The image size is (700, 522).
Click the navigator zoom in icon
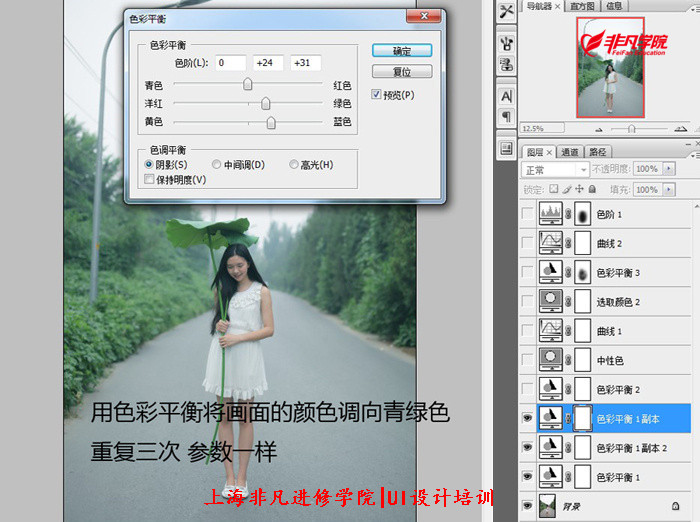click(x=680, y=129)
